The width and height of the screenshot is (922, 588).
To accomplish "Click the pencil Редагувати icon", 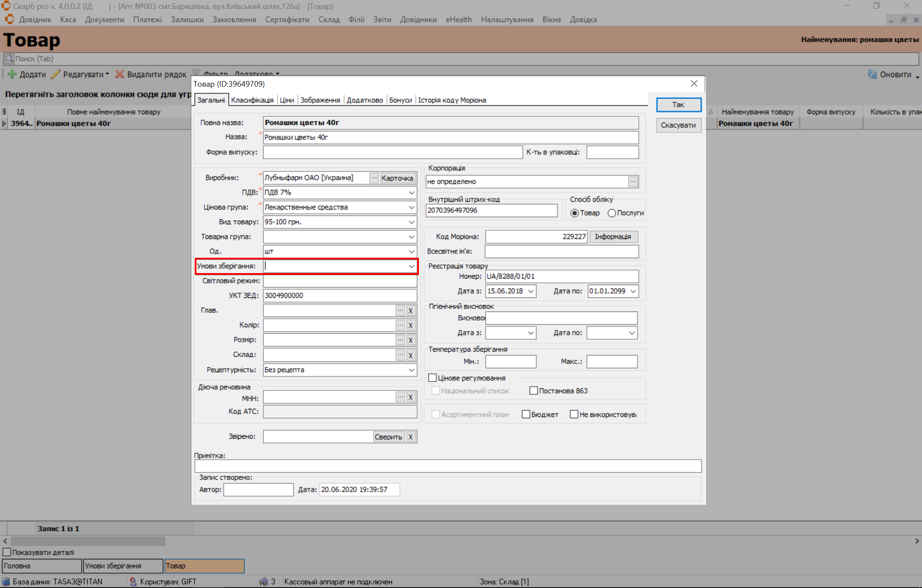I will click(56, 74).
